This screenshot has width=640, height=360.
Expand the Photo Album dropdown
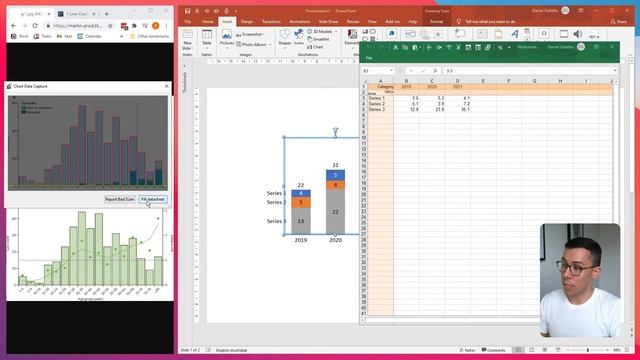[x=270, y=44]
